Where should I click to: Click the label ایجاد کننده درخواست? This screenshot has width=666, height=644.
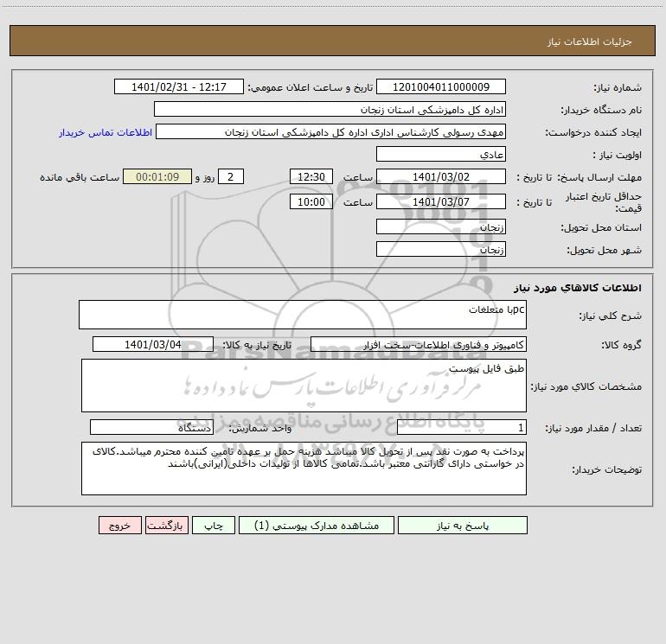[593, 132]
